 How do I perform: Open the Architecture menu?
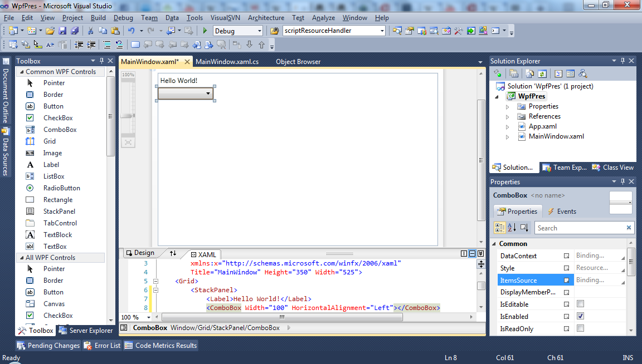pyautogui.click(x=266, y=18)
